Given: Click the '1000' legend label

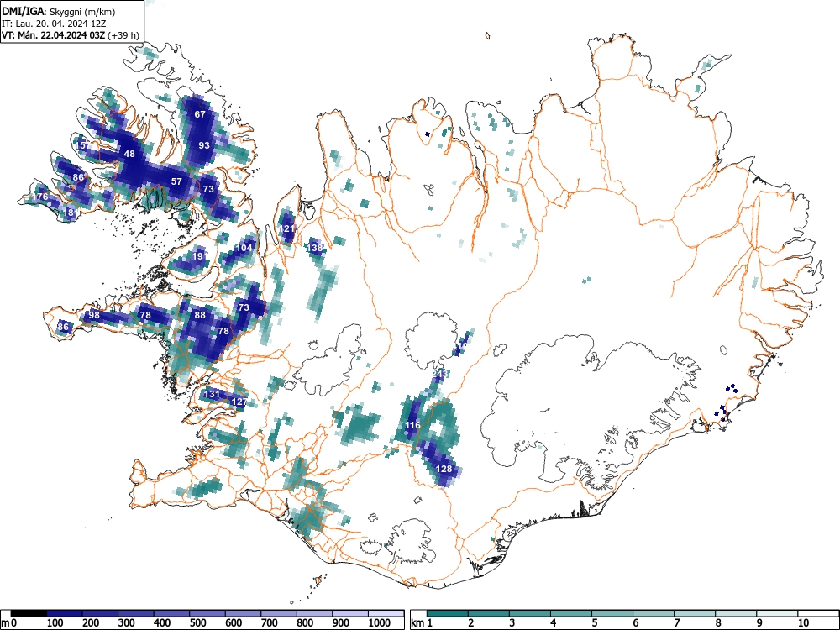Looking at the screenshot, I should (x=380, y=623).
